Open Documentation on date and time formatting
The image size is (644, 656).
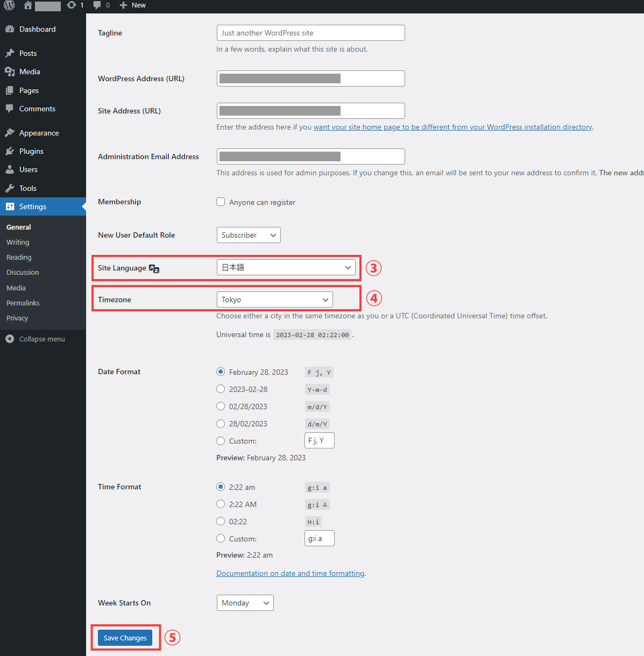point(291,573)
